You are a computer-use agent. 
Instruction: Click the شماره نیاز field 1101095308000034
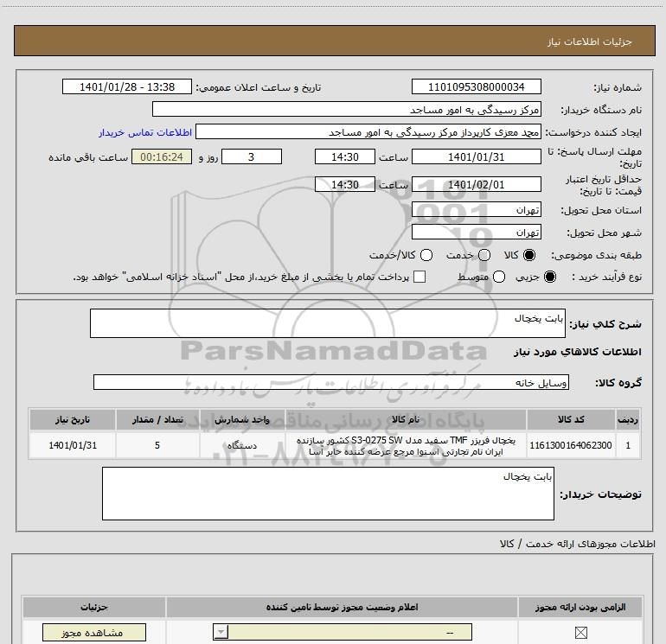pyautogui.click(x=476, y=86)
